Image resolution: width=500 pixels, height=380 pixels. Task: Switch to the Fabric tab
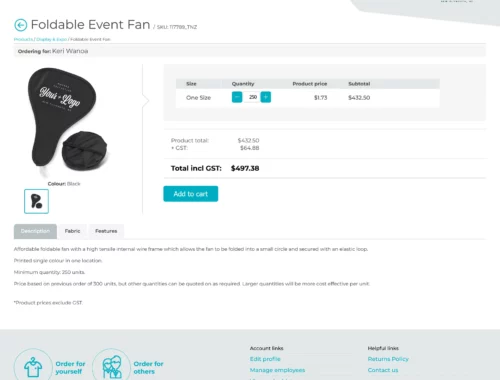[72, 231]
